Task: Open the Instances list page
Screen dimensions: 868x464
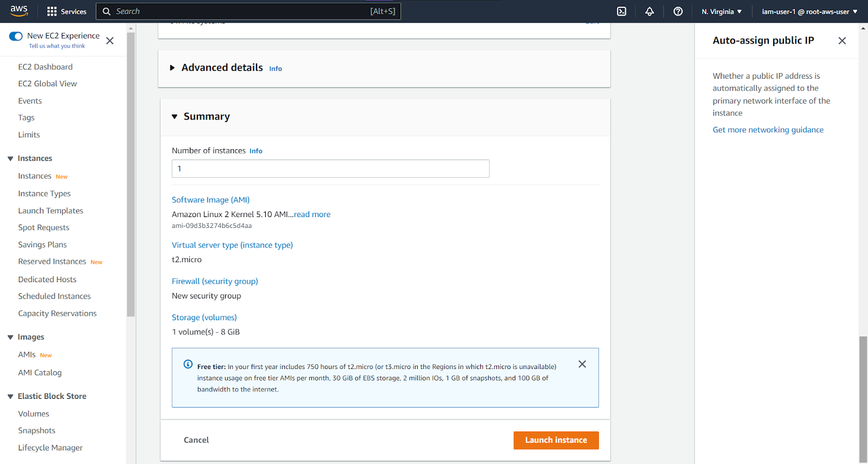Action: [x=35, y=176]
